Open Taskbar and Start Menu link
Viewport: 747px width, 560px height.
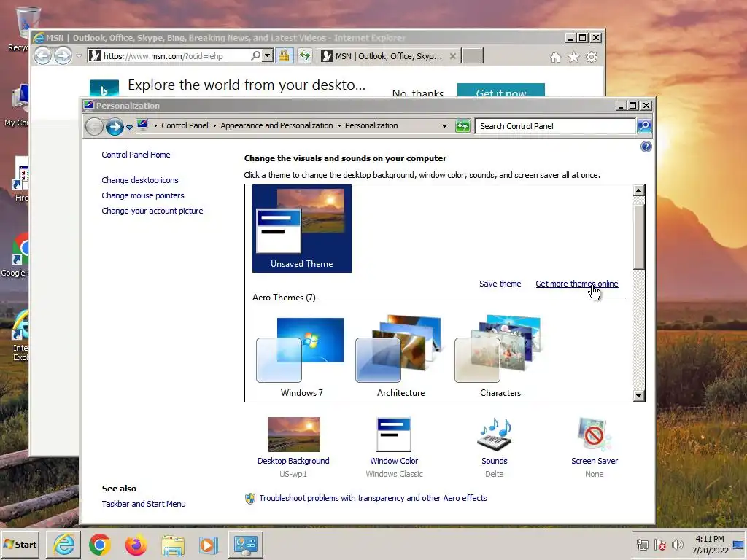tap(144, 504)
